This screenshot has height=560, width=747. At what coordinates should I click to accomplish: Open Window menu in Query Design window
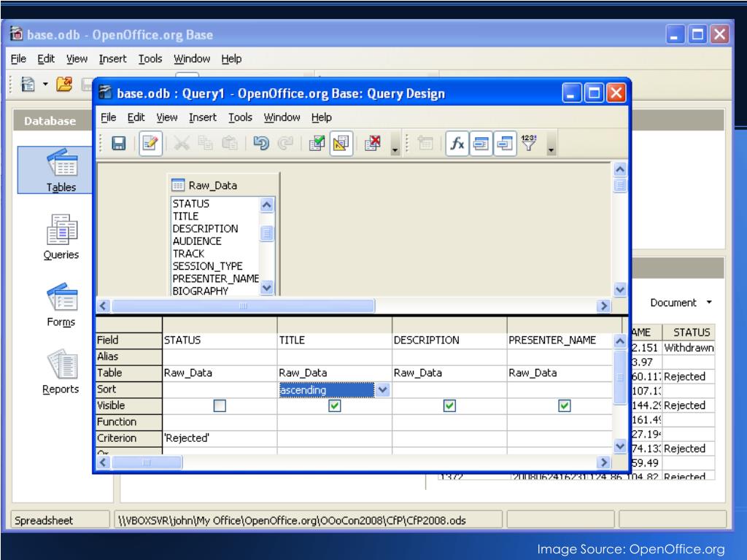(x=282, y=117)
